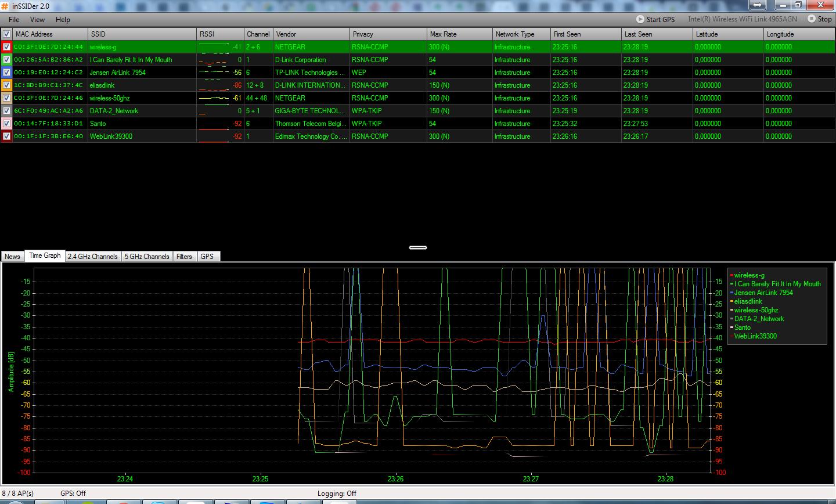Sort by Network Type column header
836x504 pixels.
point(521,34)
